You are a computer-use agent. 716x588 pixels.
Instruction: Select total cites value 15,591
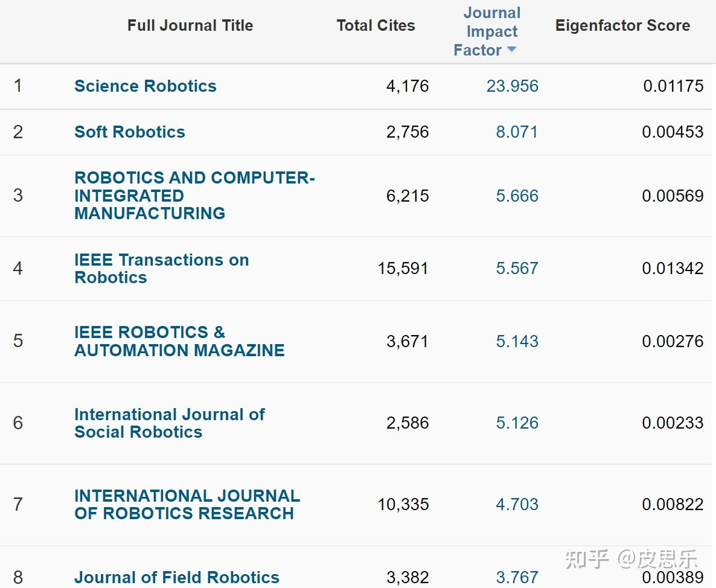(x=403, y=269)
